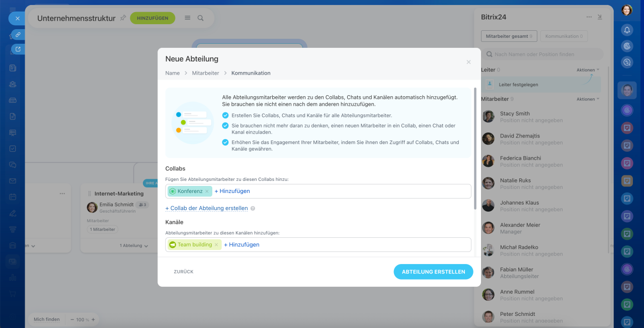Open the bar chart icon in left sidebar
Viewport: 644px width, 328px height.
(x=13, y=278)
